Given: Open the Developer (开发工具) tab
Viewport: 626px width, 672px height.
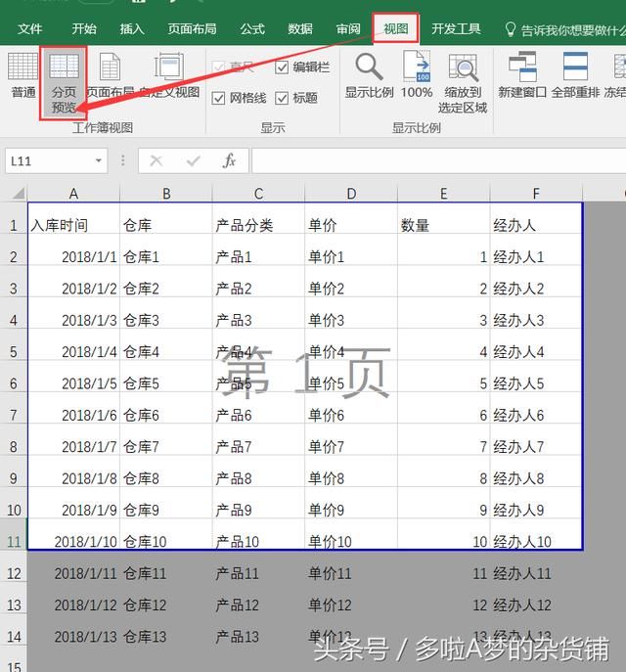Looking at the screenshot, I should (456, 28).
